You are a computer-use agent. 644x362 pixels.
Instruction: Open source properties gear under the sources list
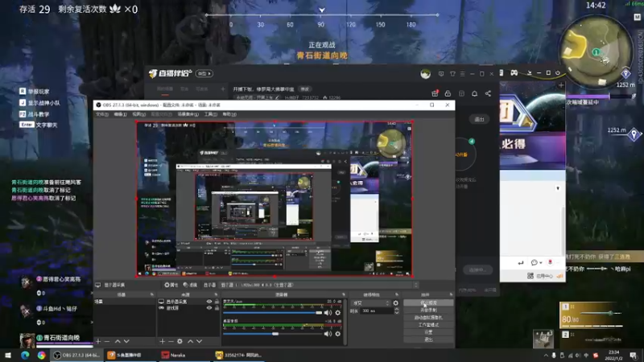point(180,341)
